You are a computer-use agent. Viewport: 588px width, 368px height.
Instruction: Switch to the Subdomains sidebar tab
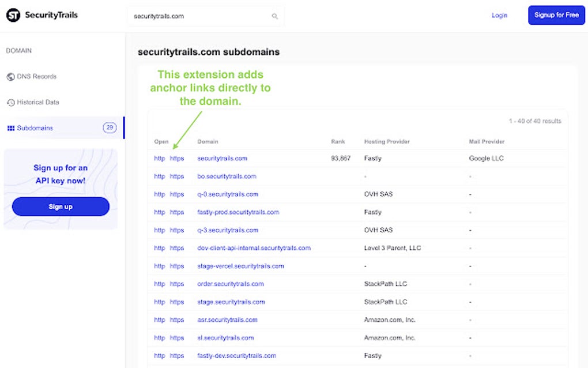35,128
